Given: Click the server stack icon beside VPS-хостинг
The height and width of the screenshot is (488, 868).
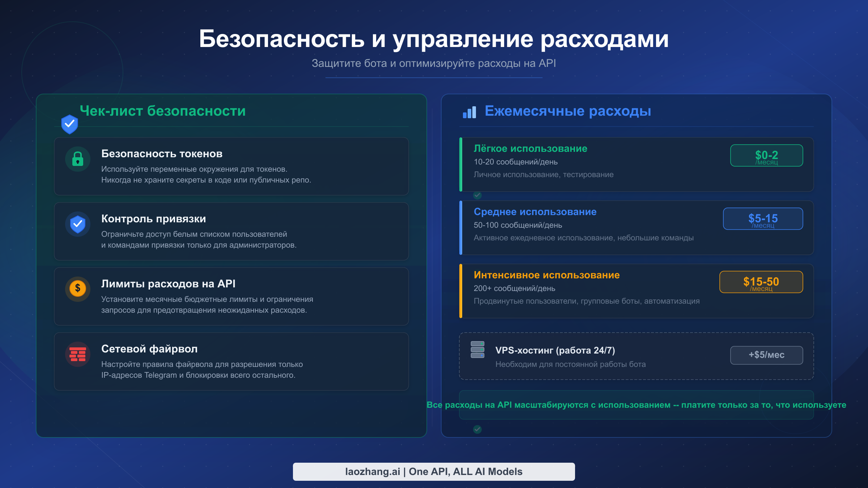Looking at the screenshot, I should pyautogui.click(x=477, y=350).
